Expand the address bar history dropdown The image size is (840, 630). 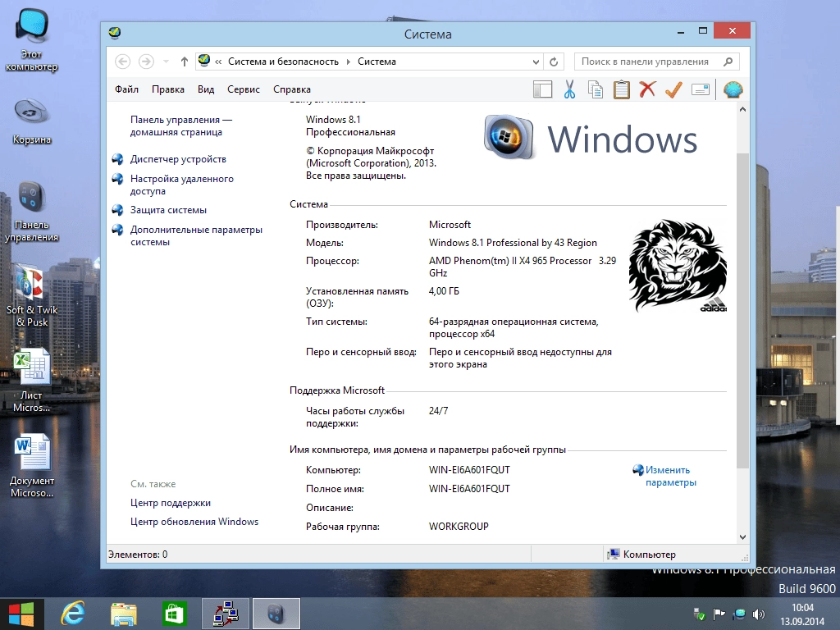coord(536,62)
